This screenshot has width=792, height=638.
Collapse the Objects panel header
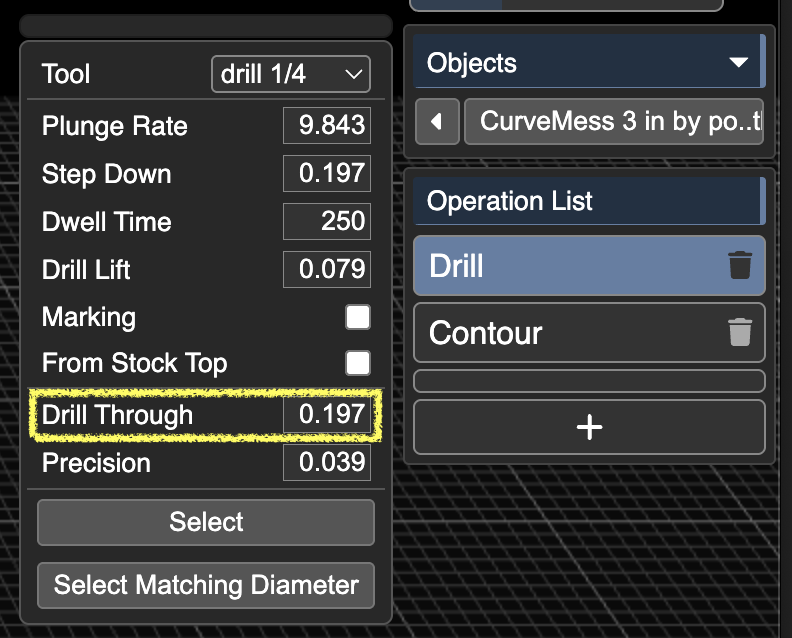588,63
